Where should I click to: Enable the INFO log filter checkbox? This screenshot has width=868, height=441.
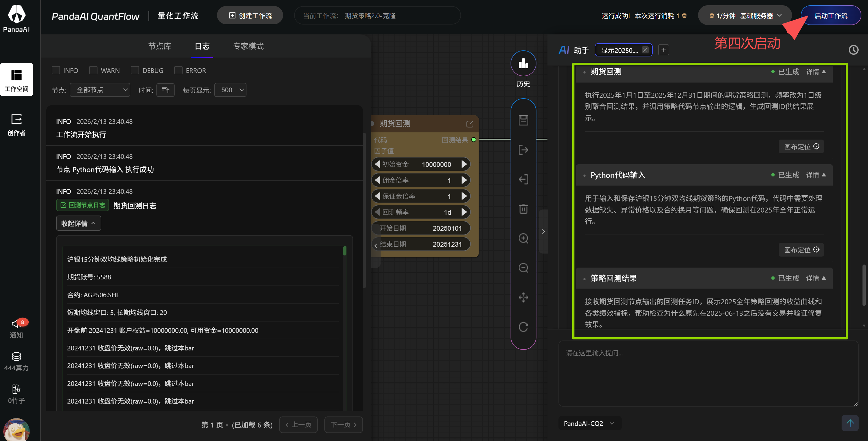56,70
